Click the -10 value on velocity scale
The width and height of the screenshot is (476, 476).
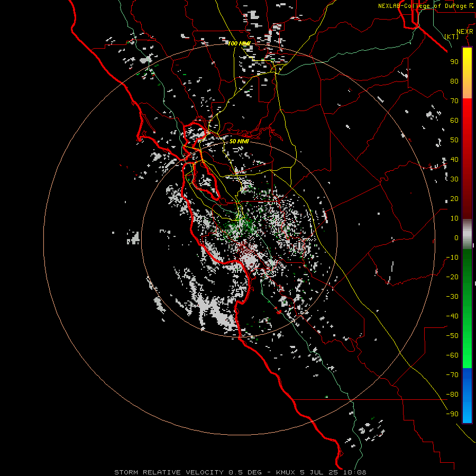(x=452, y=258)
